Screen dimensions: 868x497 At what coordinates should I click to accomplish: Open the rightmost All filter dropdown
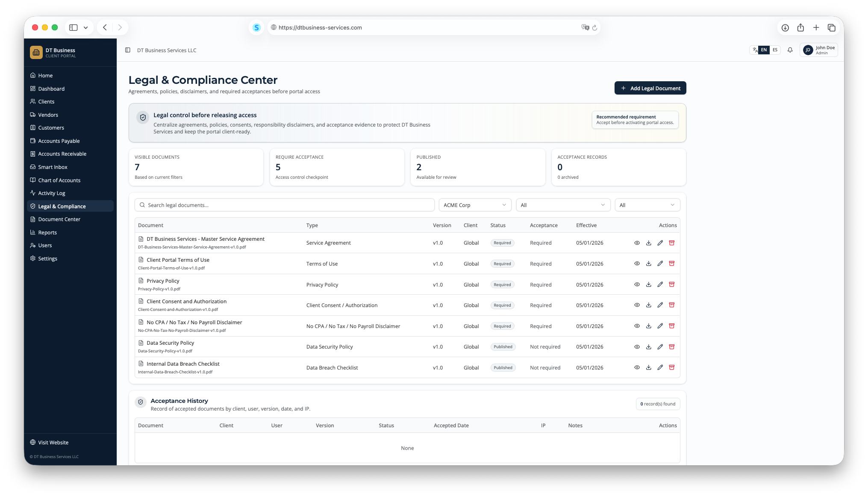[x=647, y=205]
